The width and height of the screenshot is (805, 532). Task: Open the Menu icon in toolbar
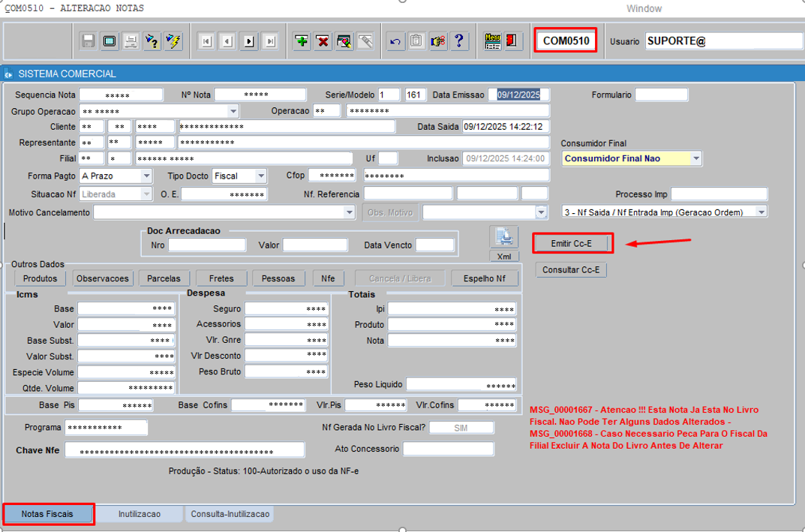(x=492, y=41)
